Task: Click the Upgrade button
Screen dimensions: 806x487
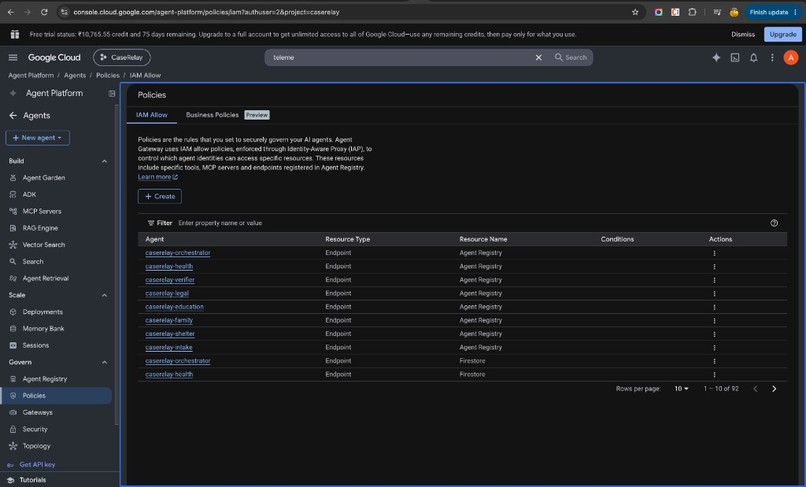Action: (783, 34)
